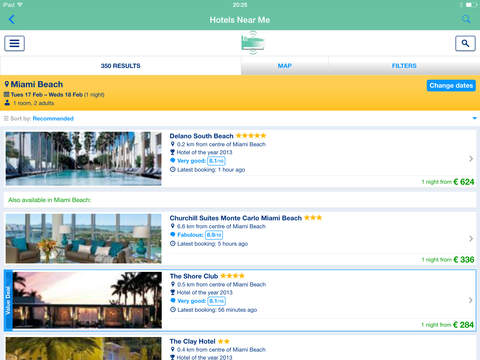
Task: Click the Recommended sort link
Action: click(x=53, y=118)
